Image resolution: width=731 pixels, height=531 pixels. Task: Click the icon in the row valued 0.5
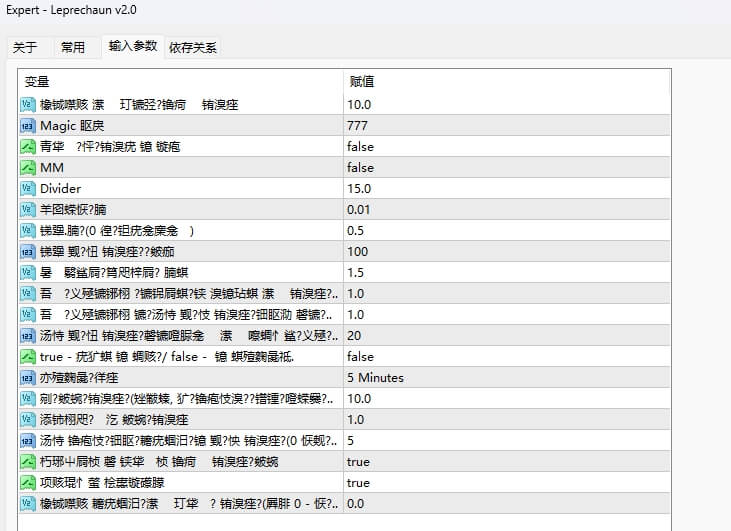(x=28, y=231)
